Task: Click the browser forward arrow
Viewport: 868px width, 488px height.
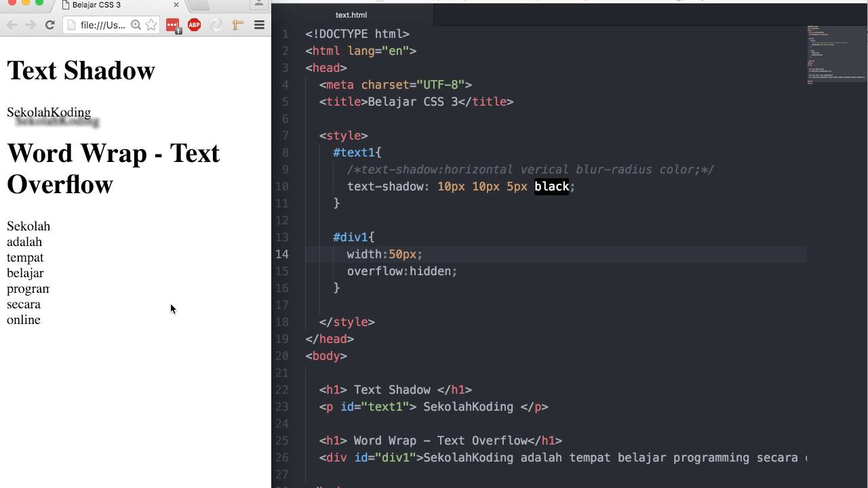Action: (31, 25)
